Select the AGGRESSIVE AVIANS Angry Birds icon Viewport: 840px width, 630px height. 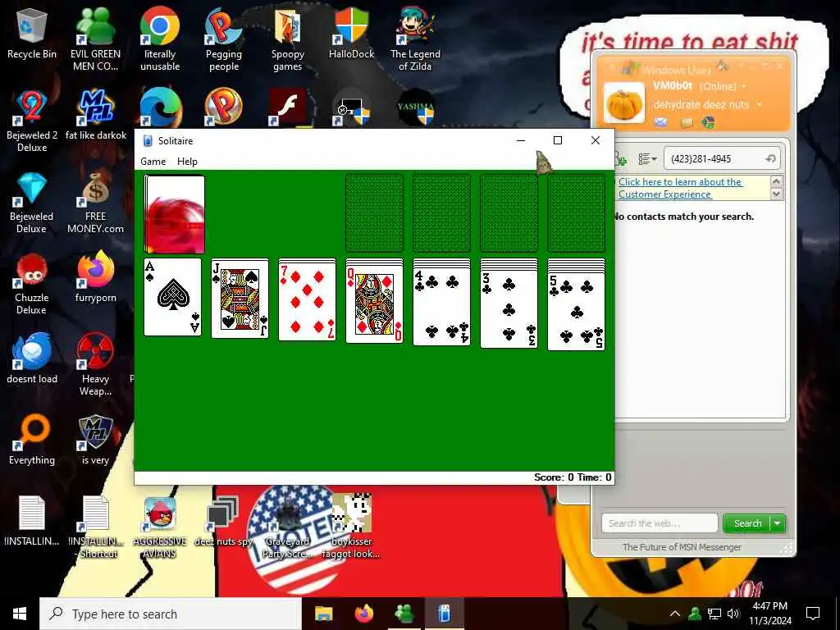(160, 527)
